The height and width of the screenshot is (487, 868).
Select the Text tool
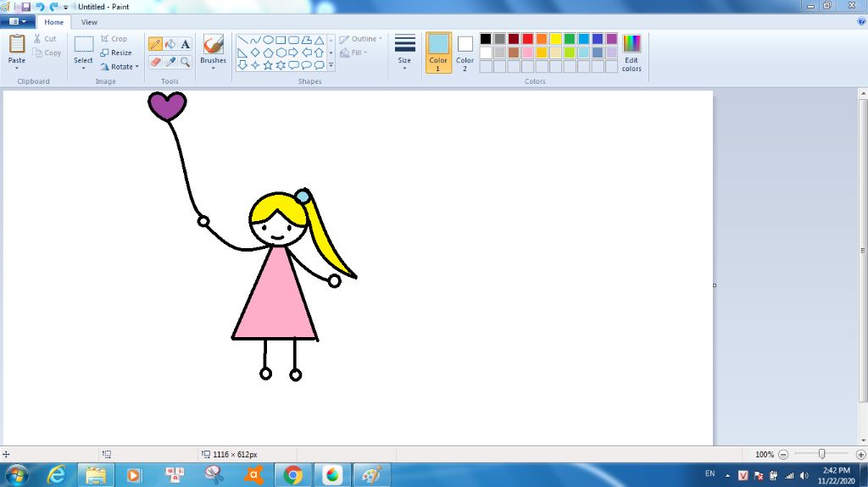pyautogui.click(x=185, y=44)
